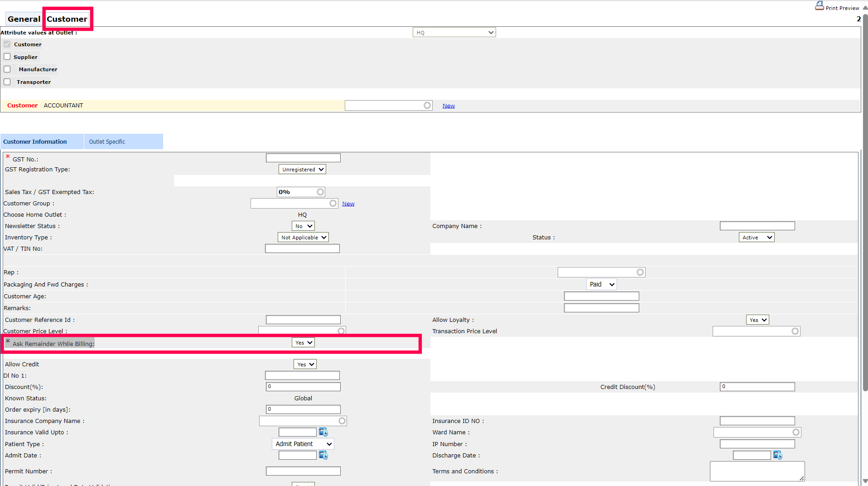
Task: Open Patient Type dropdown showing Admit Patient
Action: coord(303,444)
